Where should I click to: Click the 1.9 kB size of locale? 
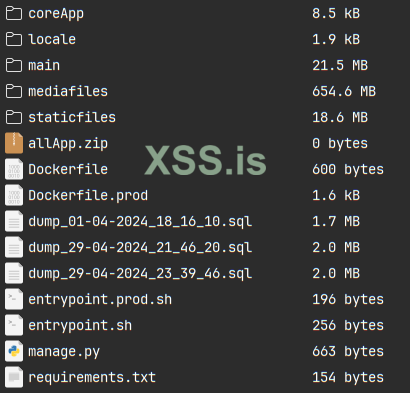pyautogui.click(x=336, y=39)
